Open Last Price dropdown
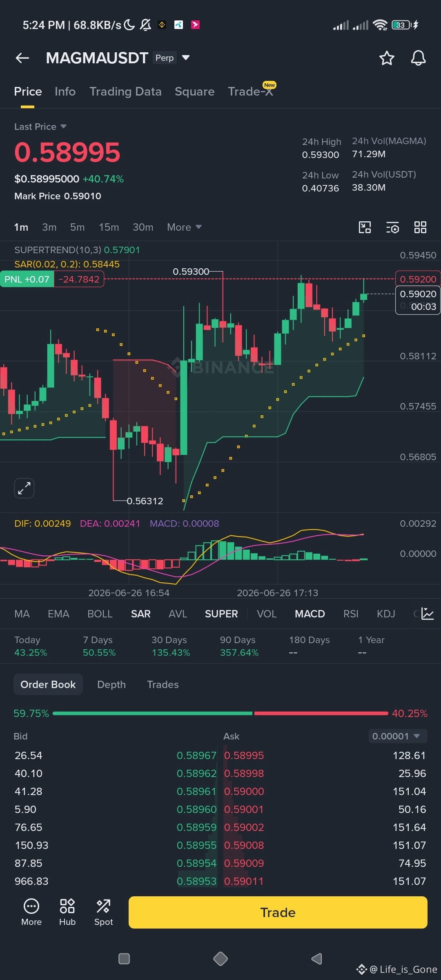 pos(40,127)
